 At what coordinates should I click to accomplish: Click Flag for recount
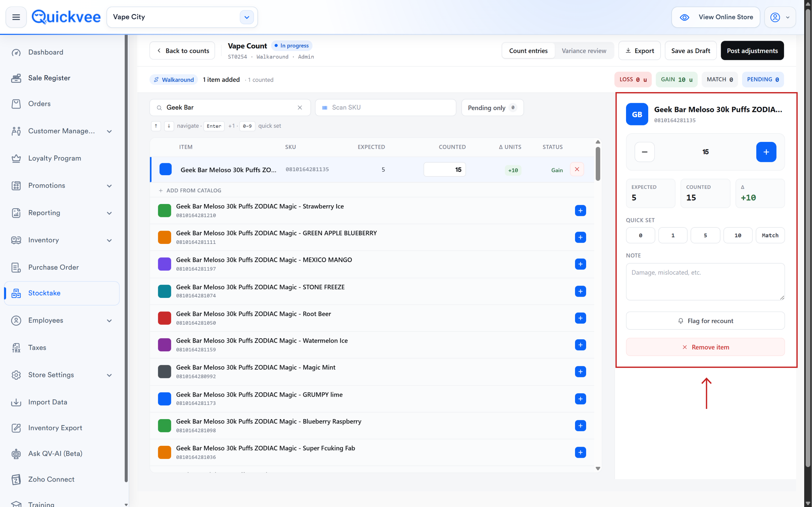706,321
